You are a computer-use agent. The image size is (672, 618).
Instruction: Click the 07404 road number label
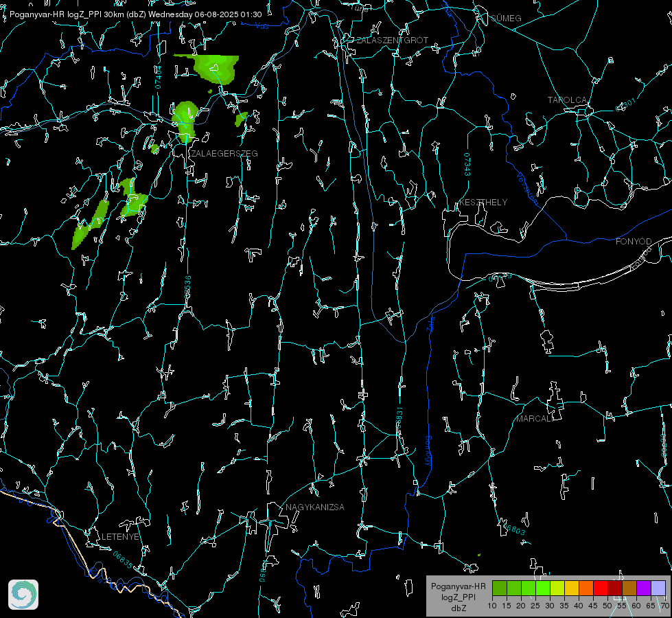pos(158,77)
